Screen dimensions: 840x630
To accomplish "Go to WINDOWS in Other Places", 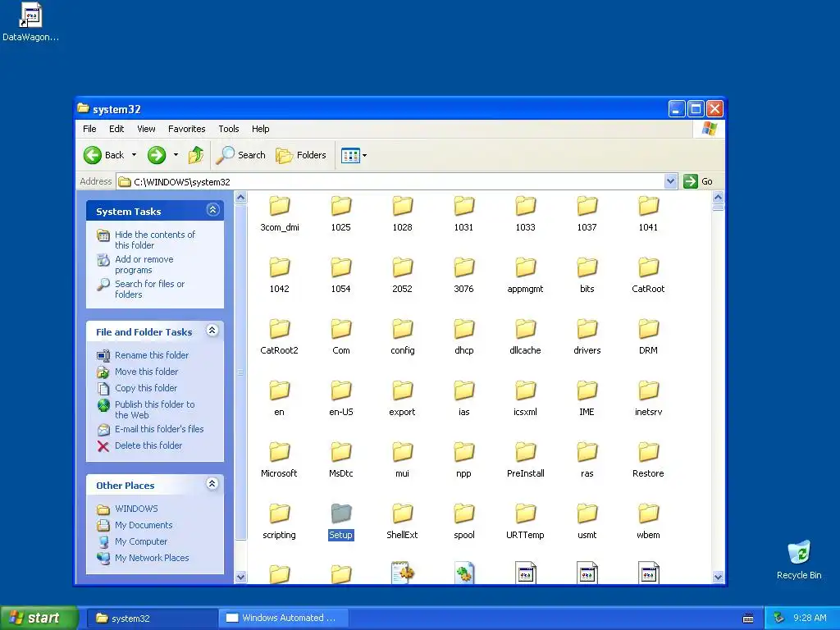I will (136, 509).
